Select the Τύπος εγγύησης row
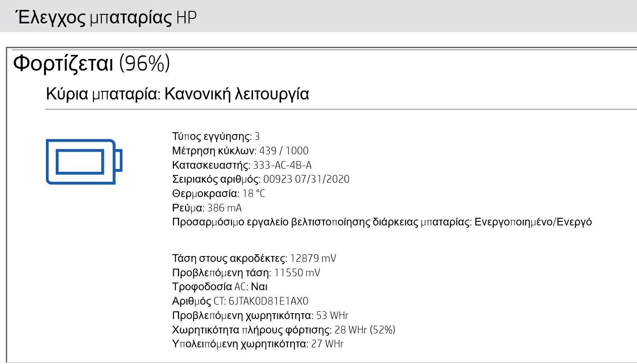The height and width of the screenshot is (364, 637). tap(216, 136)
